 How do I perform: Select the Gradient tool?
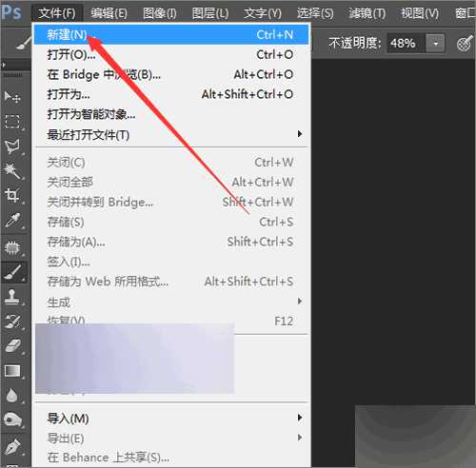tap(12, 371)
